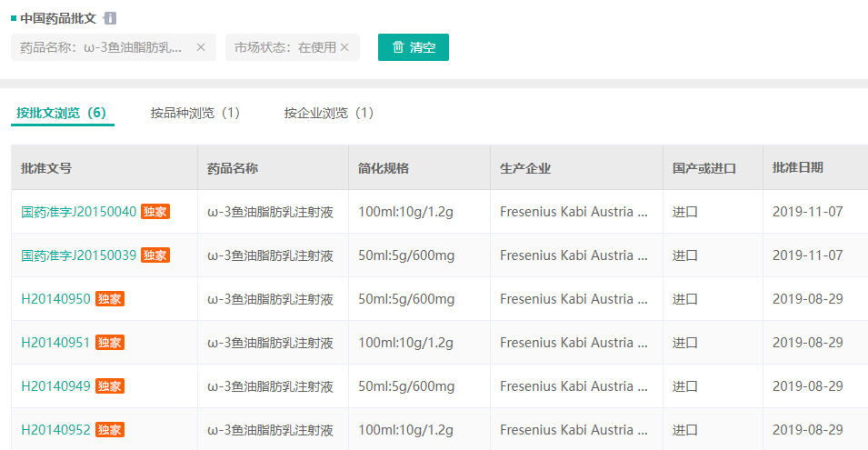Open approval number H20140949
The width and height of the screenshot is (868, 450).
tap(56, 386)
